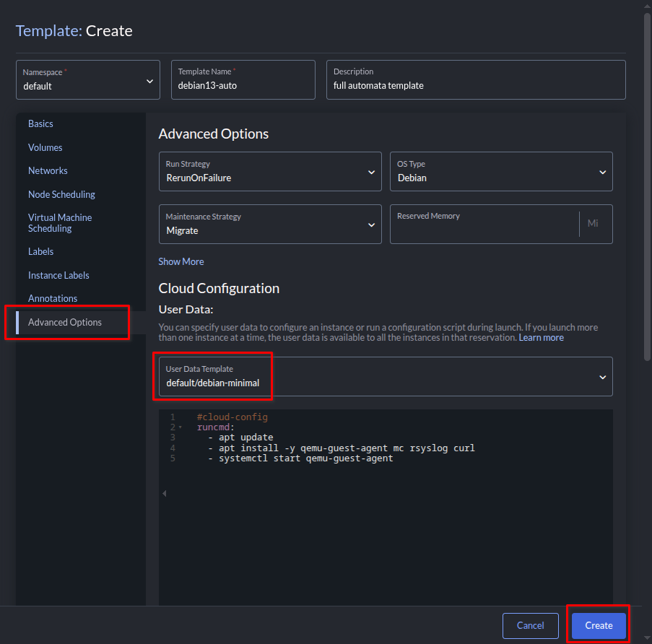Go to the Basics tab
Viewport: 652px width, 644px height.
(41, 123)
